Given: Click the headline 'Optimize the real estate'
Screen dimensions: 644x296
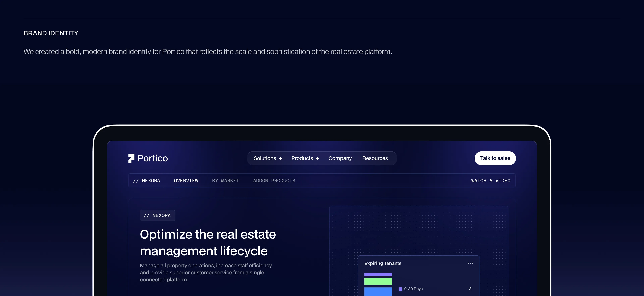Looking at the screenshot, I should click(208, 234).
